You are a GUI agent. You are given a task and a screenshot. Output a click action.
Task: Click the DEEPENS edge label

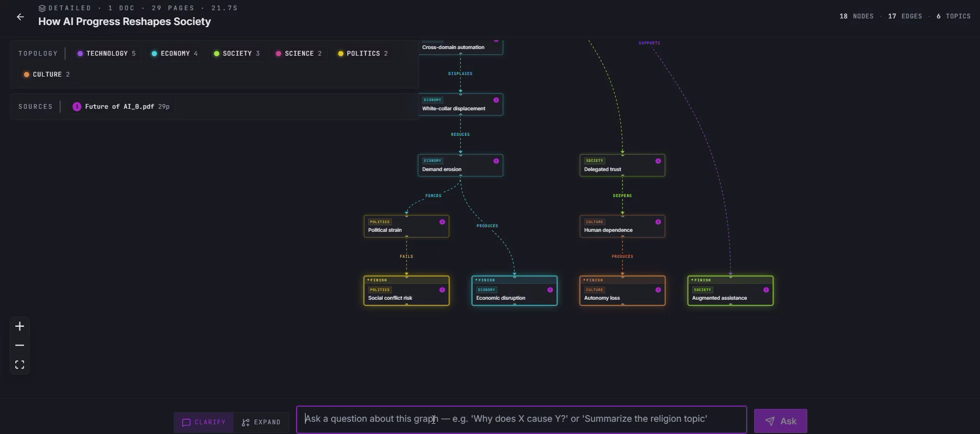[622, 196]
